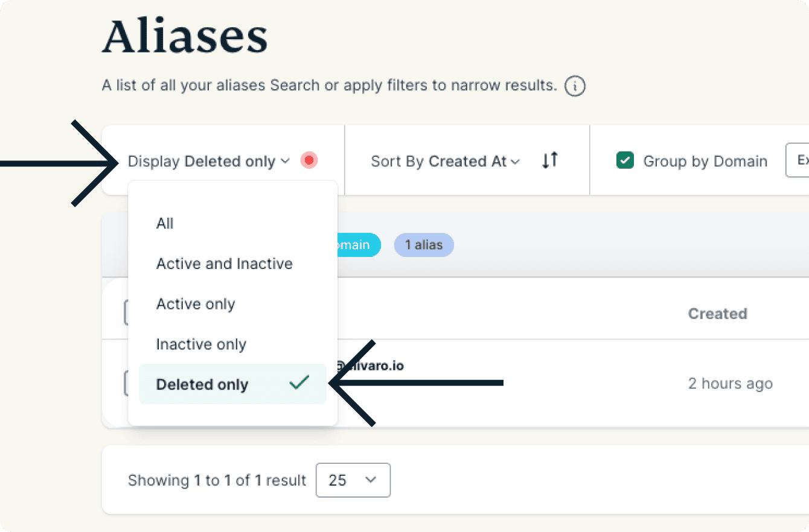Image resolution: width=809 pixels, height=532 pixels.
Task: Open the 25 results-per-page dropdown
Action: [353, 480]
